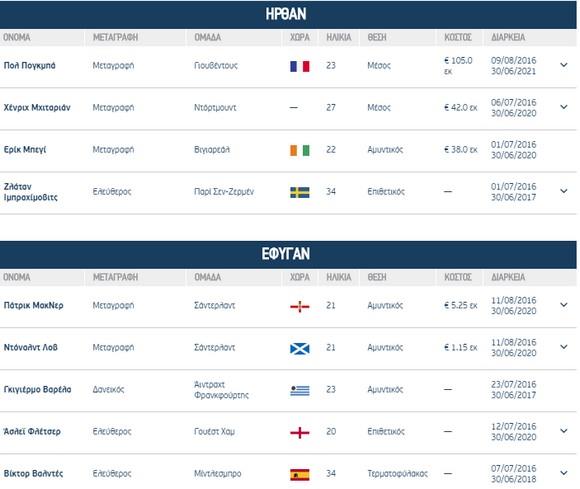Screen dimensions: 580x489
Task: Select the ΕΦΥΓΑΝ section header
Action: click(288, 254)
